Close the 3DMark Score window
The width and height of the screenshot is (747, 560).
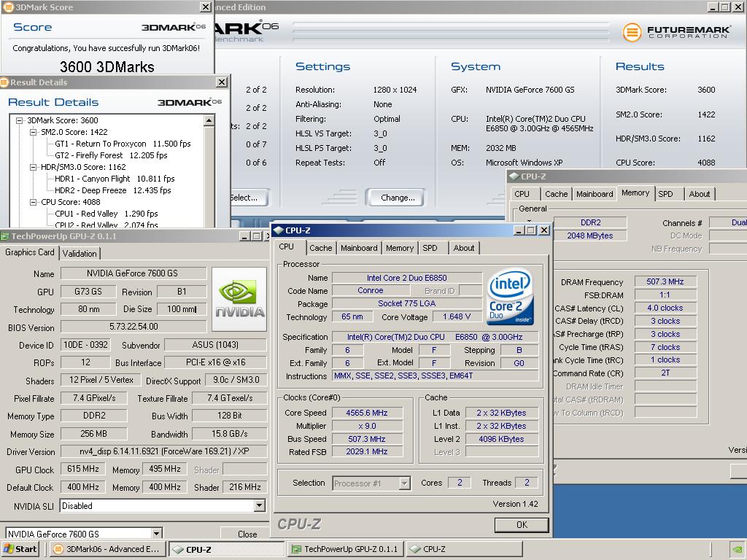[x=205, y=7]
